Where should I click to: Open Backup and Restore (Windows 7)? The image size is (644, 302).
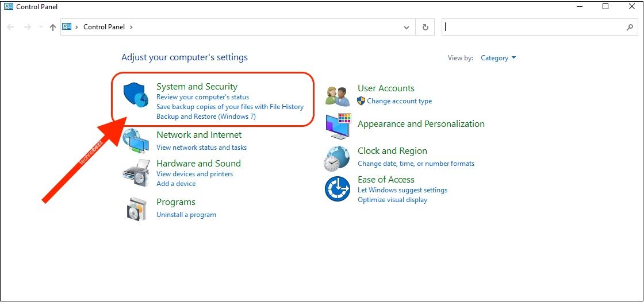(x=206, y=117)
